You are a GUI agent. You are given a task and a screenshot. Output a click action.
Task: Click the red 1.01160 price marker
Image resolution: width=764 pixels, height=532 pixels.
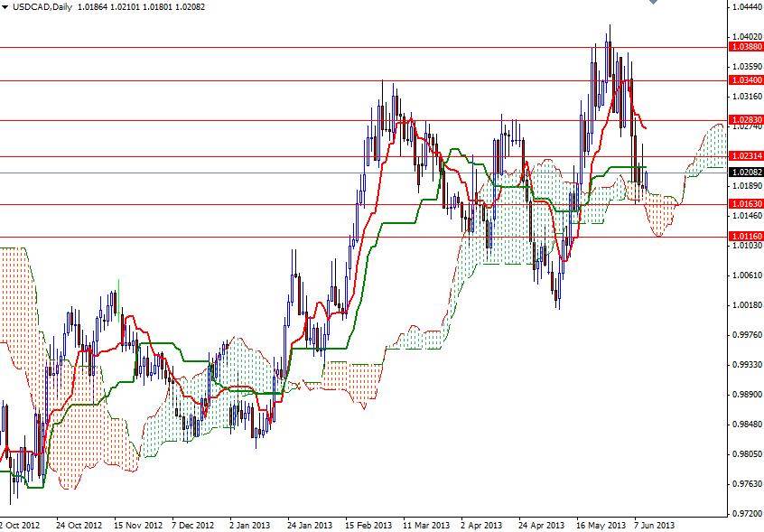[x=745, y=235]
